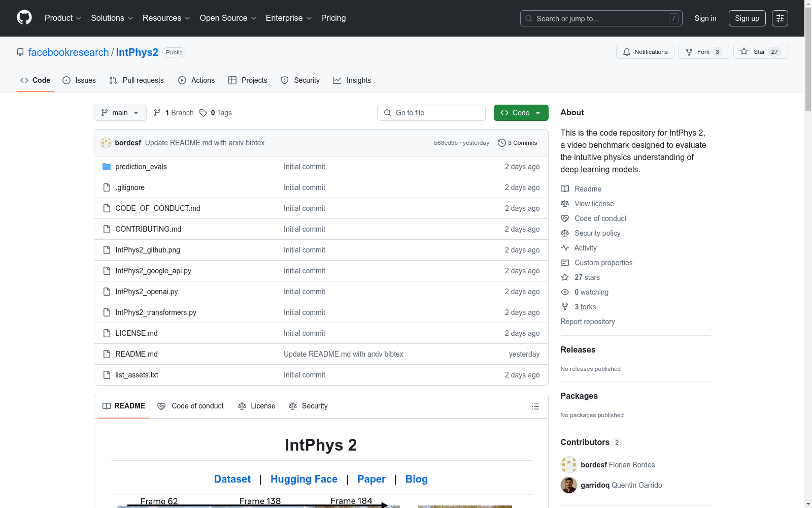
Task: Expand the Product menu
Action: (63, 18)
